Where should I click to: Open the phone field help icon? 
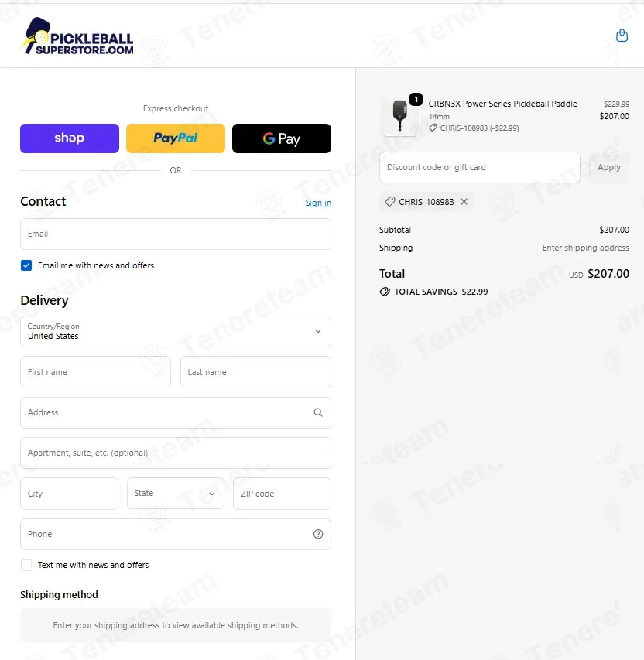pos(318,534)
